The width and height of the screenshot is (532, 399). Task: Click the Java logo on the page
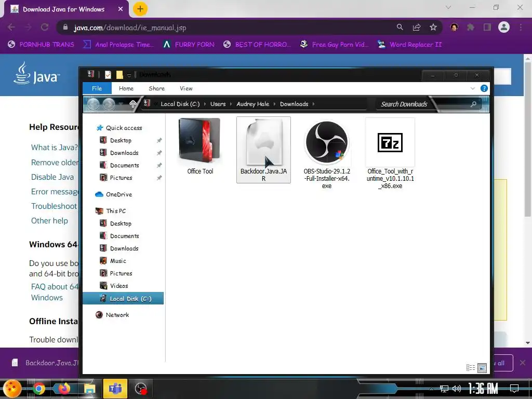[37, 73]
